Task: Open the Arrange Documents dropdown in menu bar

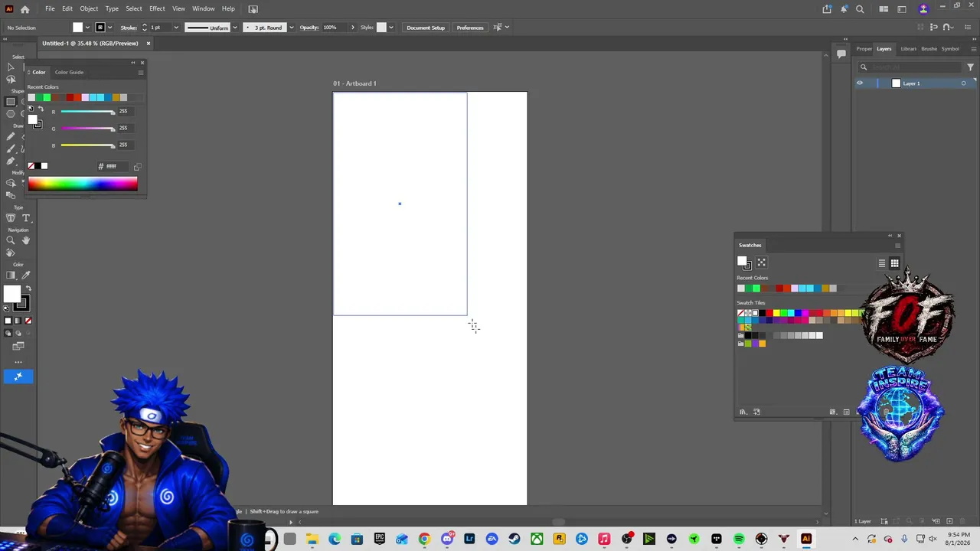Action: 884,9
